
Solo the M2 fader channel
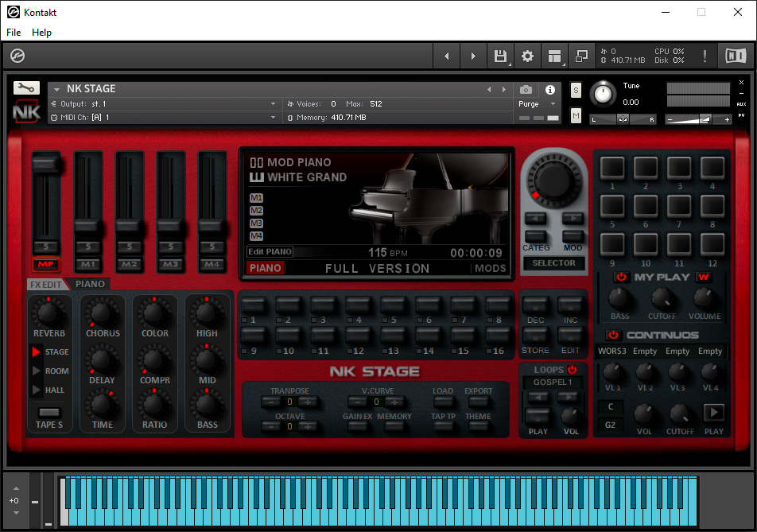point(130,247)
